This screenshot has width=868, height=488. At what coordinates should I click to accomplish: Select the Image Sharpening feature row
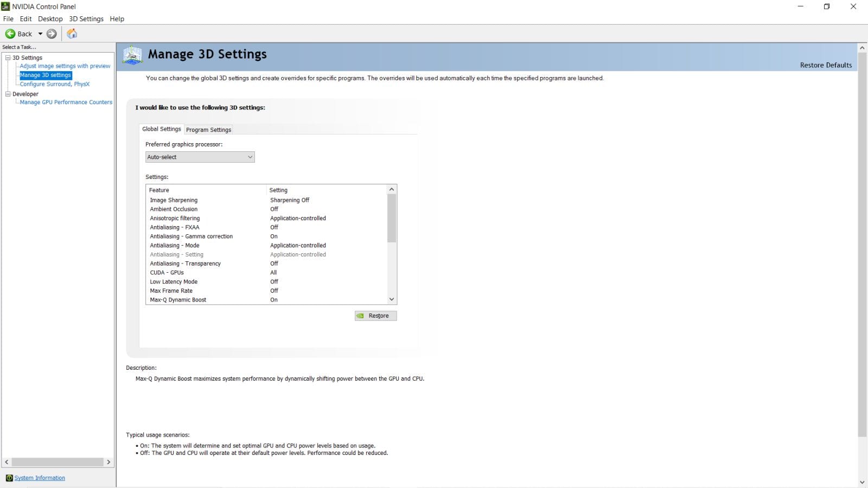pos(267,200)
